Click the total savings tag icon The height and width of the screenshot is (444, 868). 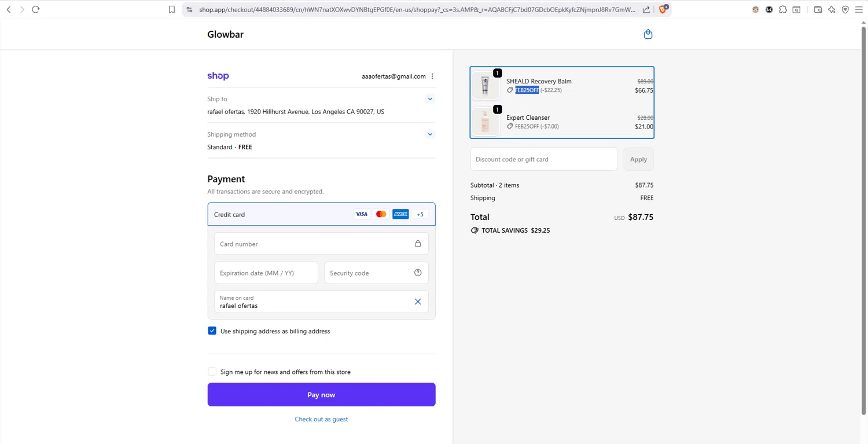click(x=475, y=230)
